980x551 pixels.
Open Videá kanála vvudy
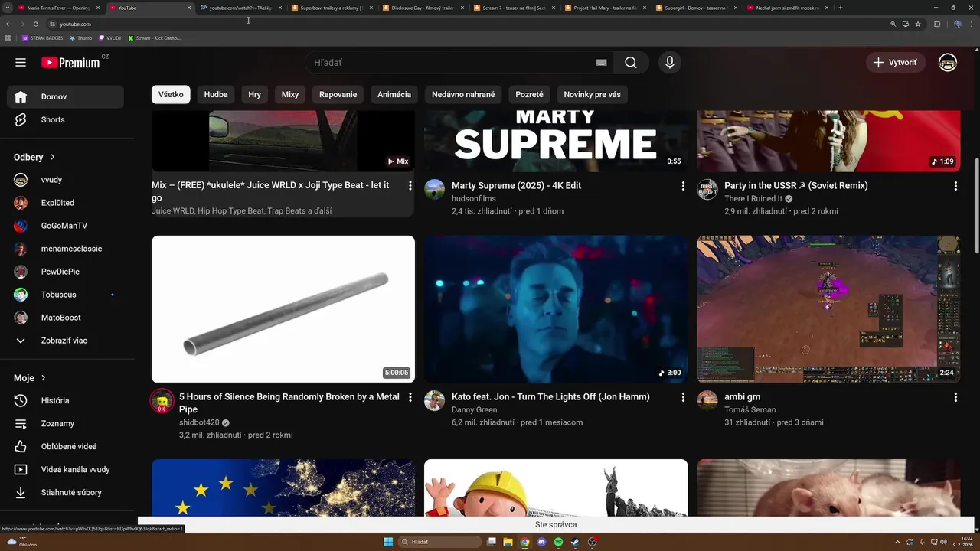coord(65,469)
